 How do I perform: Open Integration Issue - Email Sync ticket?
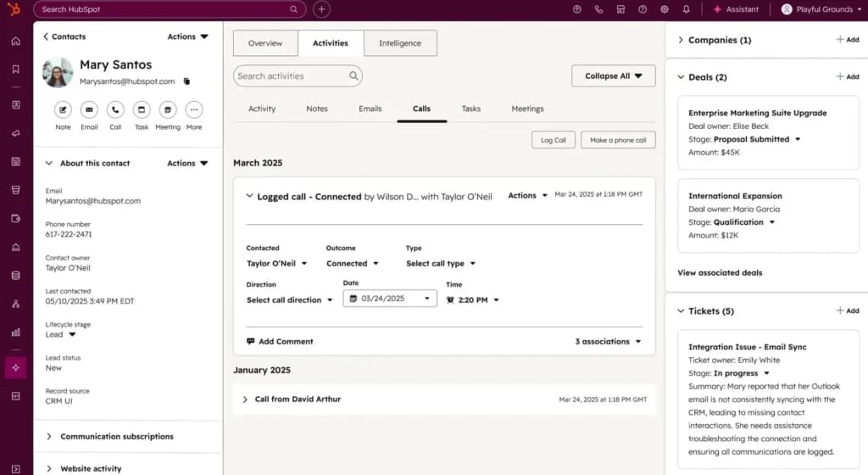[x=748, y=347]
